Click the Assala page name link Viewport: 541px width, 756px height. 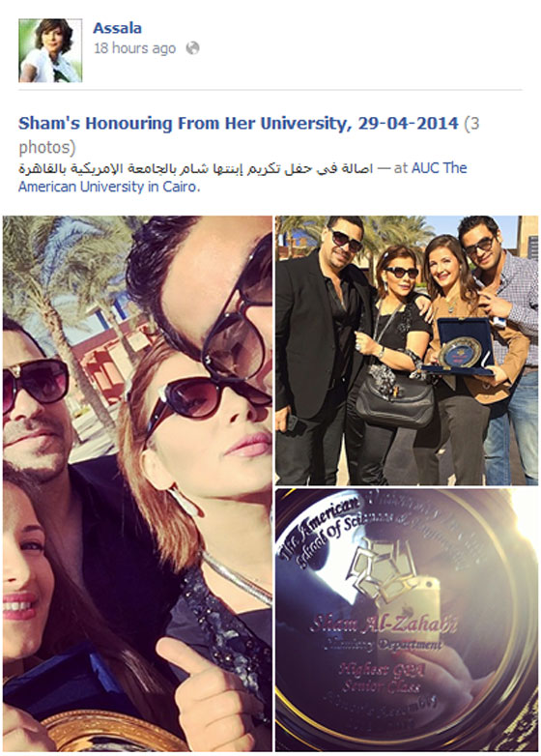[x=117, y=28]
